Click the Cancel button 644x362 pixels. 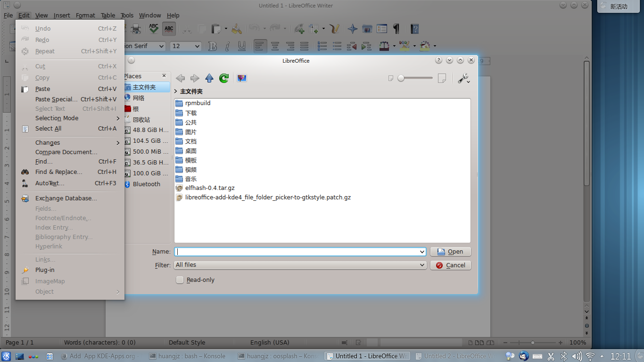click(451, 265)
